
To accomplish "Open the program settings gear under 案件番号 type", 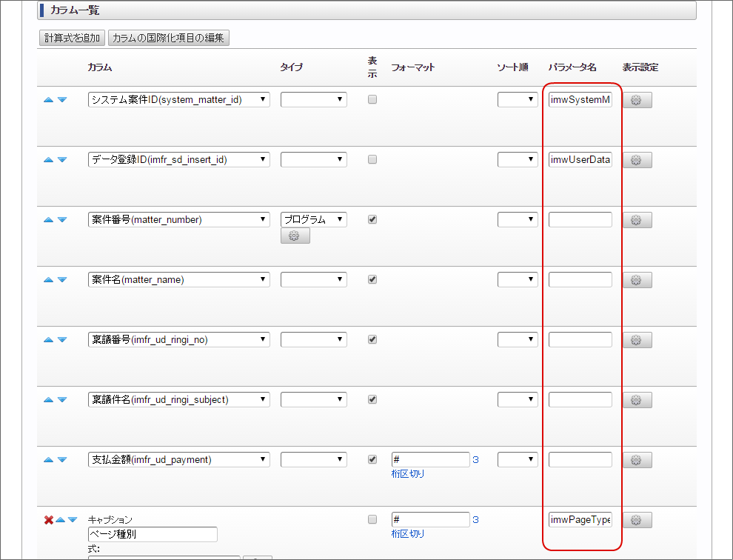I will (x=295, y=236).
